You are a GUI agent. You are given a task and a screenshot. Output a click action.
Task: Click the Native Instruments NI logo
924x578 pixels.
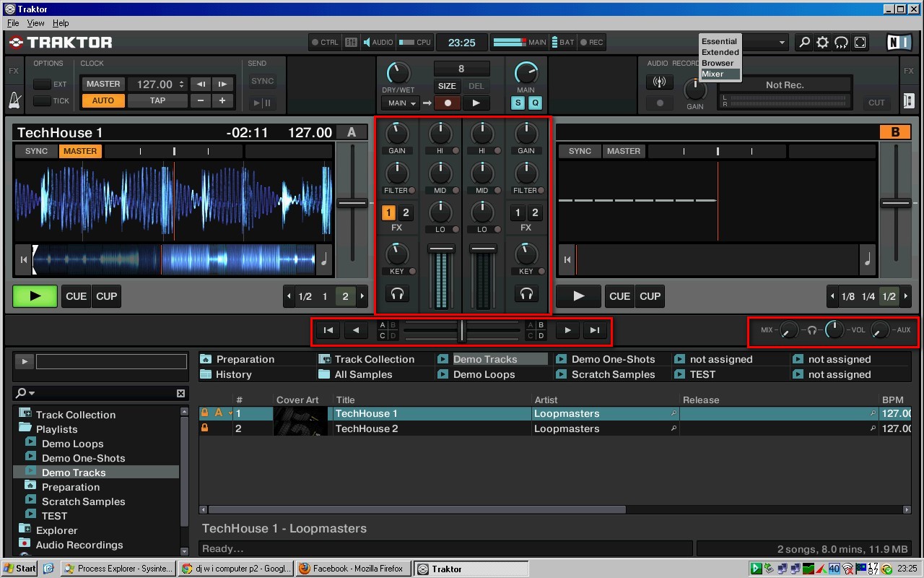tap(899, 42)
